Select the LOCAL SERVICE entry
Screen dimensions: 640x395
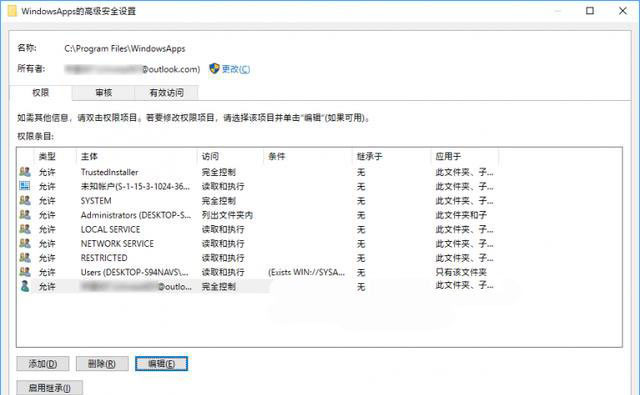pyautogui.click(x=257, y=229)
